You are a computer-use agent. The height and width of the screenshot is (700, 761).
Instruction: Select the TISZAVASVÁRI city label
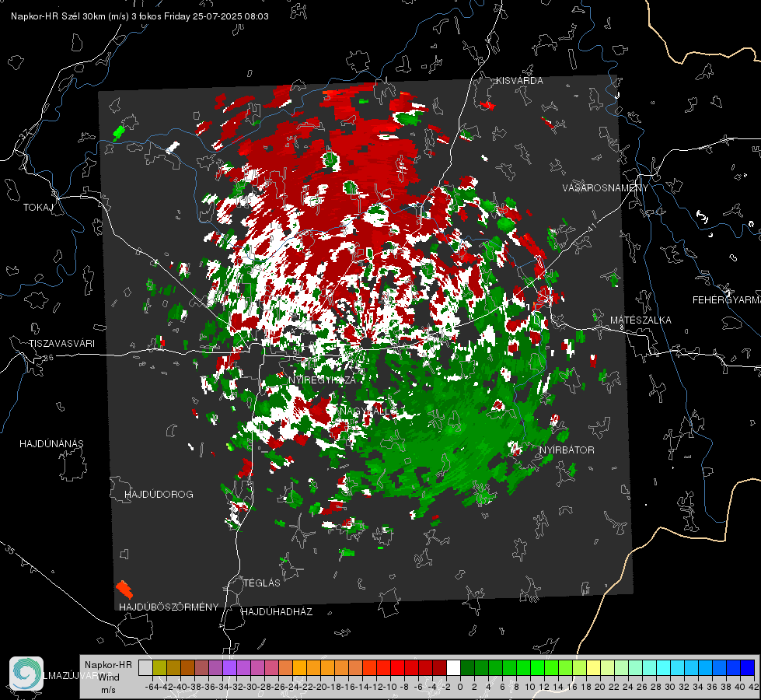(x=62, y=344)
